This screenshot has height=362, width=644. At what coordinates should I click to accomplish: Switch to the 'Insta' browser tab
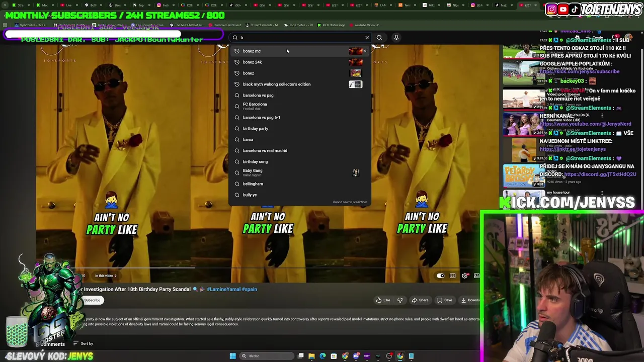coord(165,5)
